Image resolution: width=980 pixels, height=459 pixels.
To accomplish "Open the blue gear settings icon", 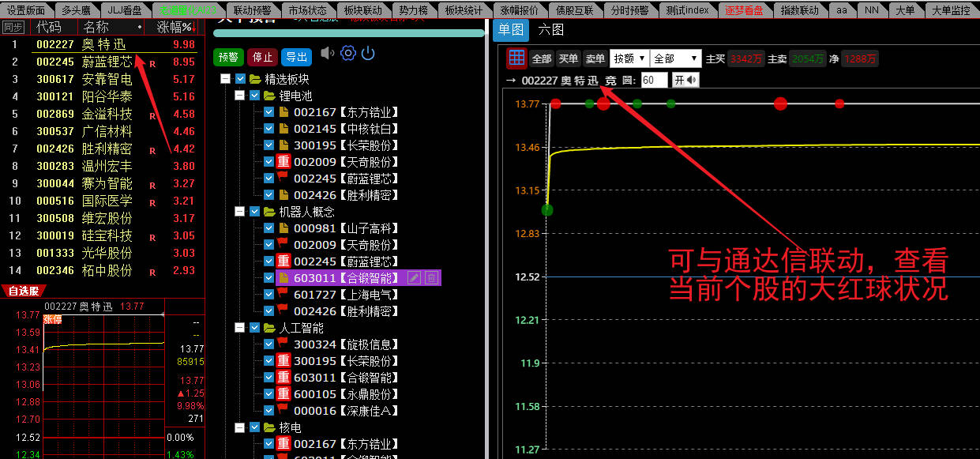I will [348, 54].
